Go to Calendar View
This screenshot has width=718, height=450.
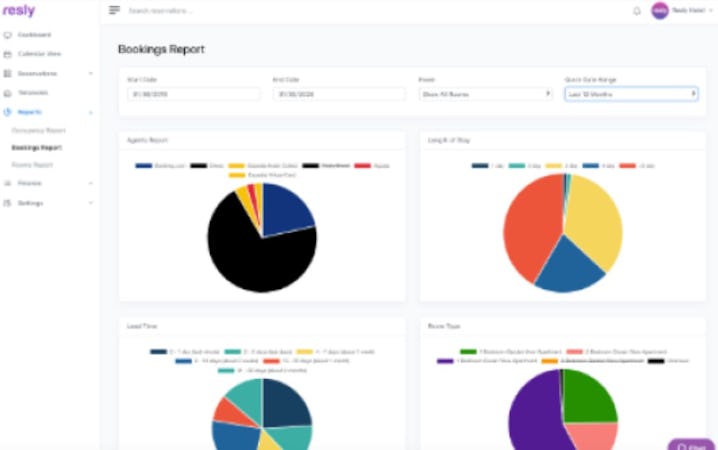point(39,54)
